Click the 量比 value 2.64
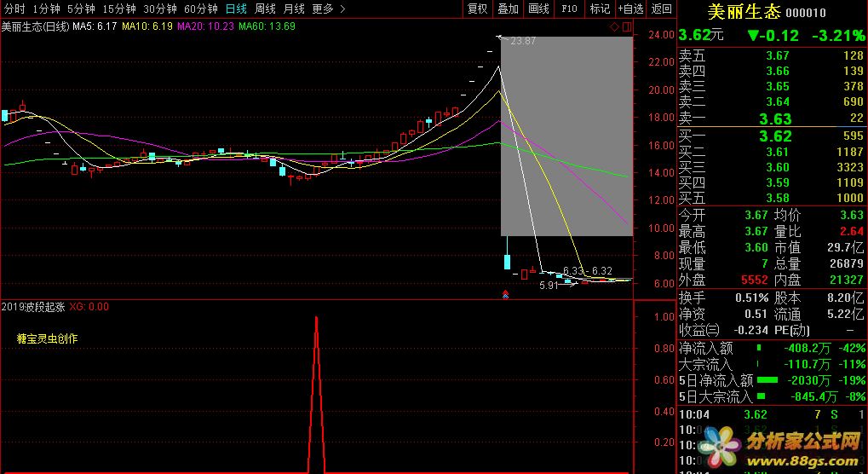The height and width of the screenshot is (474, 868). click(x=852, y=232)
